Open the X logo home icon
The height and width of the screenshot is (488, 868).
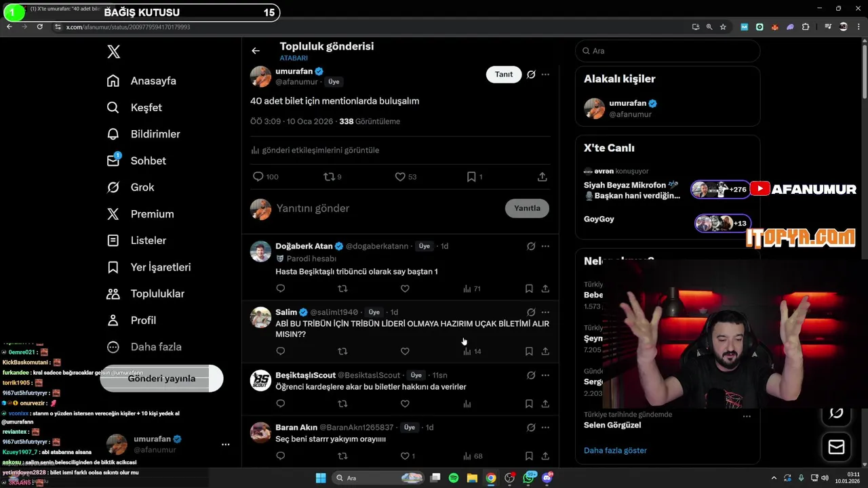(114, 52)
